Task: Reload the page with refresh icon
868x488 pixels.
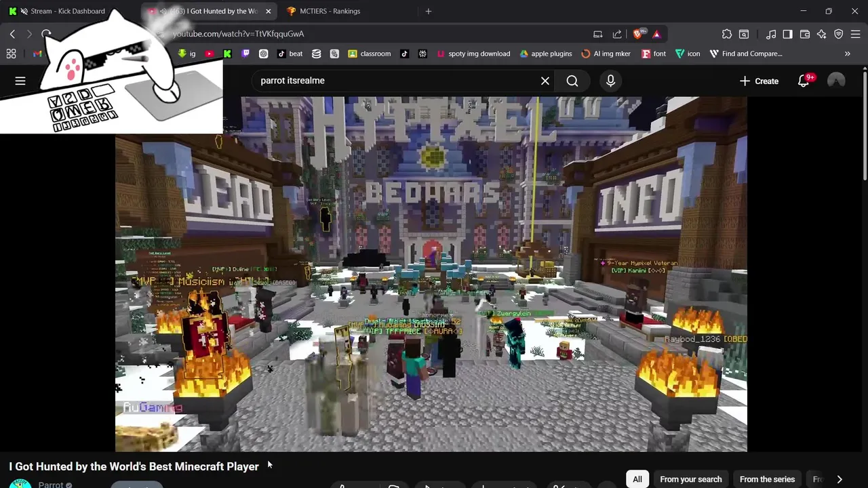Action: 46,34
